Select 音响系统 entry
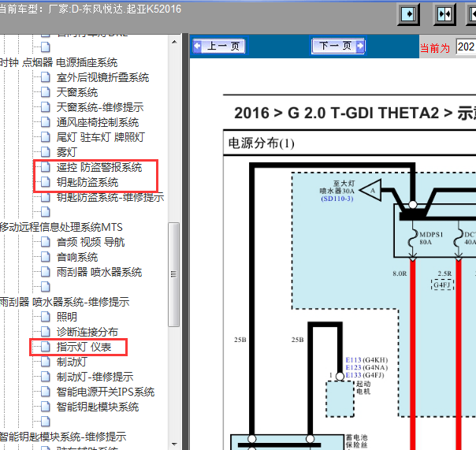This screenshot has height=450, width=476. click(77, 257)
